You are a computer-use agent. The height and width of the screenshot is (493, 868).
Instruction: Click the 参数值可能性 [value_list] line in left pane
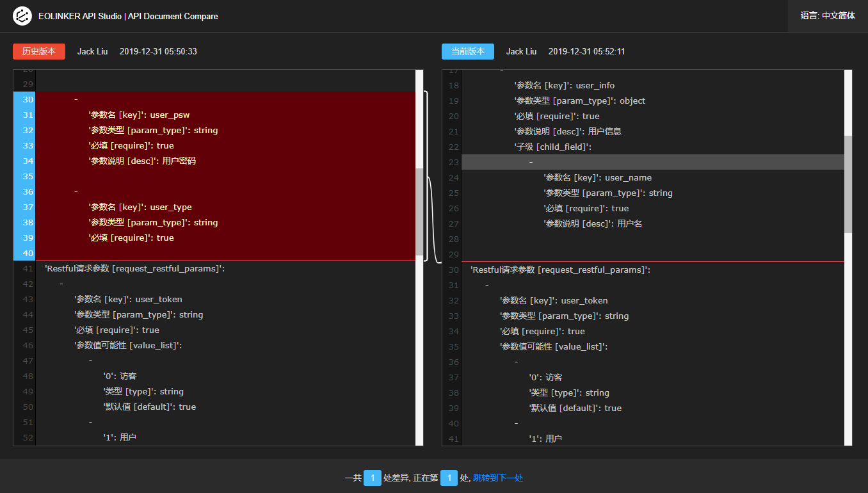point(128,346)
